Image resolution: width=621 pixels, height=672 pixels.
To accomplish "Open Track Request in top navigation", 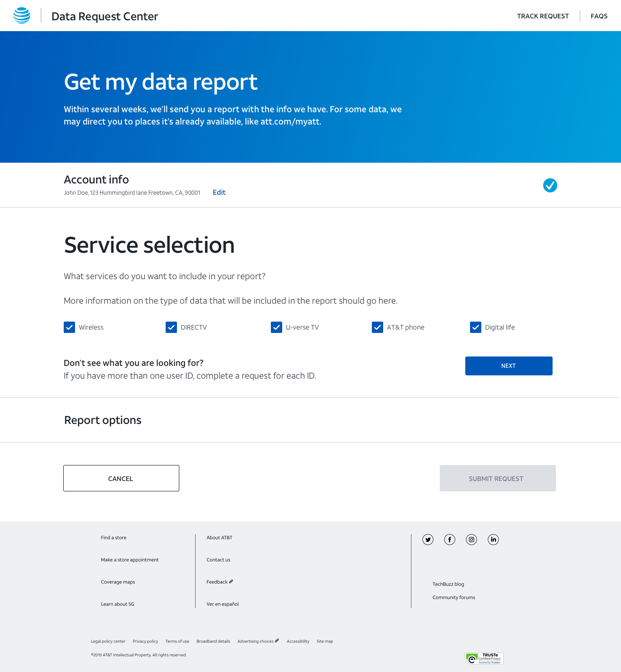I will pos(543,16).
